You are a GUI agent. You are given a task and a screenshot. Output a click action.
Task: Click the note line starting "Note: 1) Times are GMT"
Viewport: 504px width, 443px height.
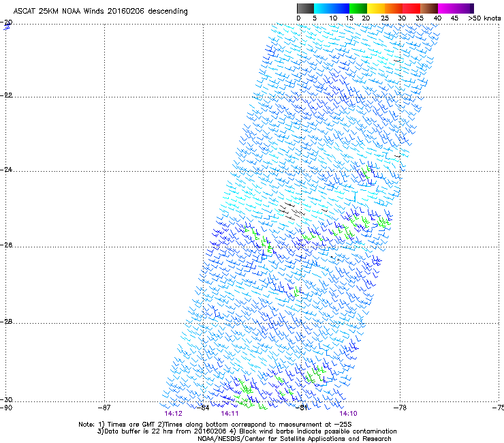click(x=215, y=425)
